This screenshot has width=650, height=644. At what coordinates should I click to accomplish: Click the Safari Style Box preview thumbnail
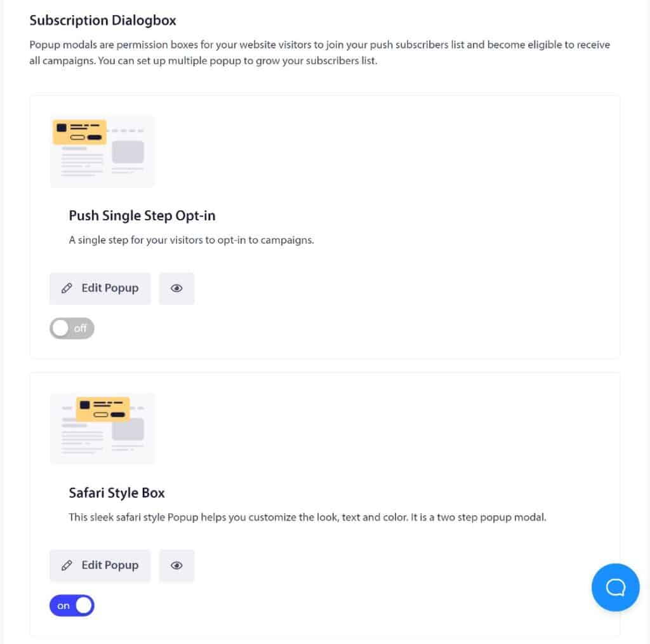pos(102,428)
